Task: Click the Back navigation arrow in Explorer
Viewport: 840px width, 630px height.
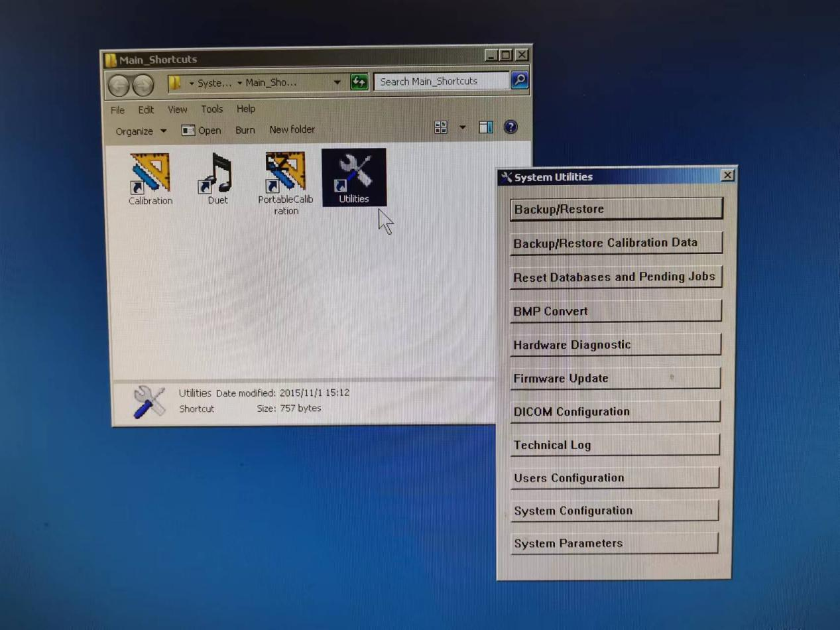Action: point(119,84)
